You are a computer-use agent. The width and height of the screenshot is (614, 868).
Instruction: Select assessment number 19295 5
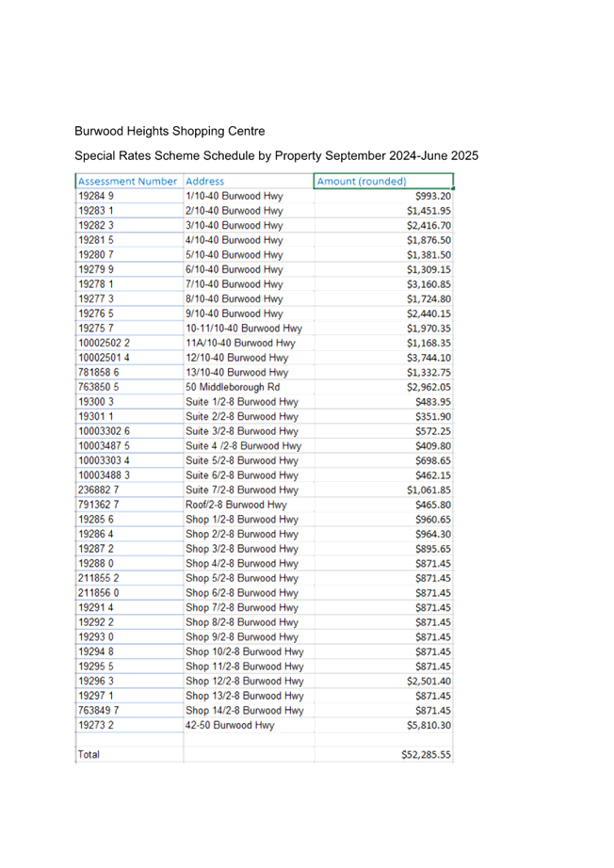click(x=96, y=666)
